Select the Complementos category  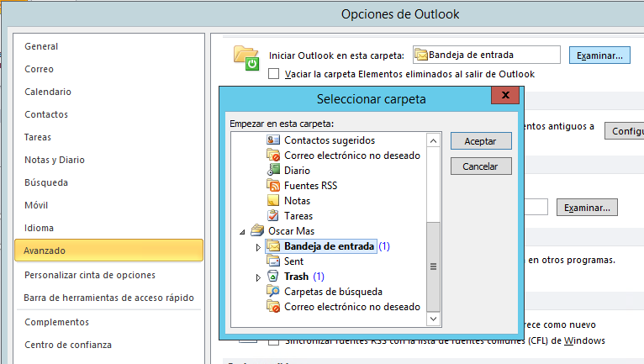pos(108,322)
